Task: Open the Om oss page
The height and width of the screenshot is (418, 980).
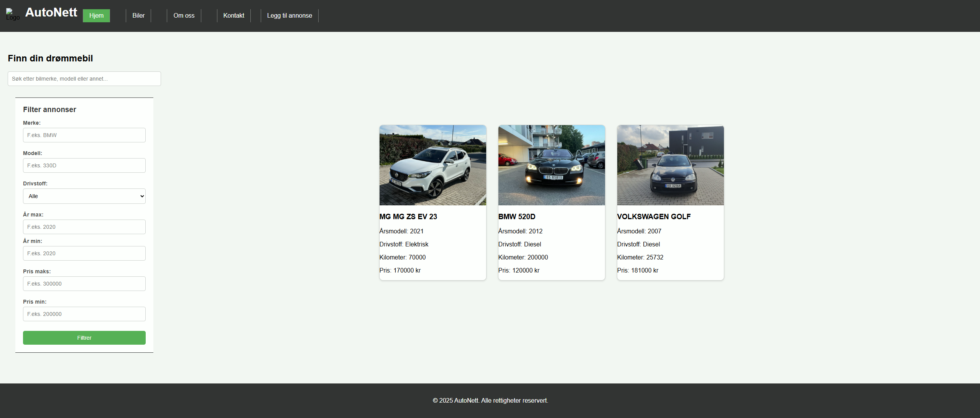Action: (x=184, y=16)
